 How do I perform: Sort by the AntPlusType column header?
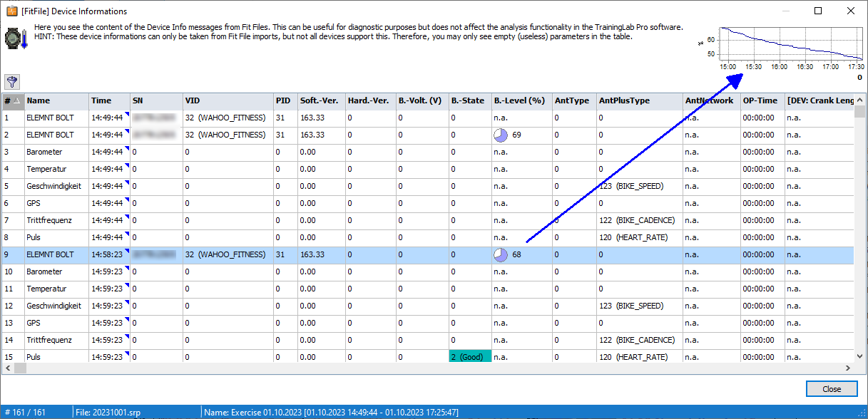[640, 100]
